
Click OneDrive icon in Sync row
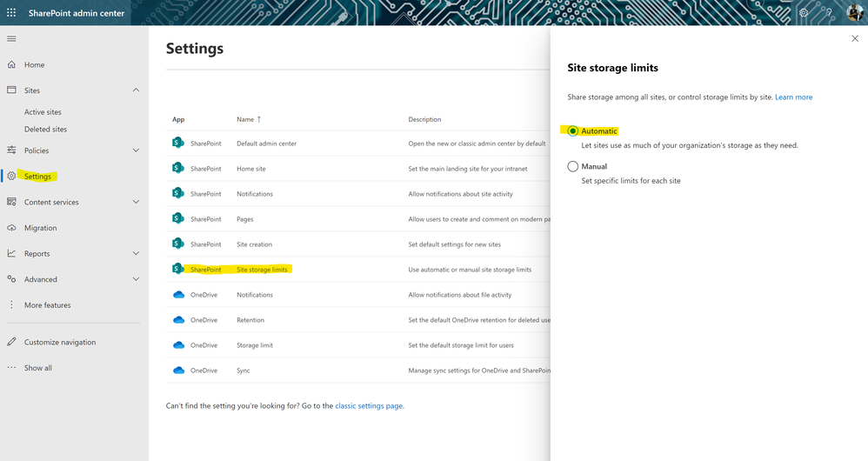pos(179,371)
